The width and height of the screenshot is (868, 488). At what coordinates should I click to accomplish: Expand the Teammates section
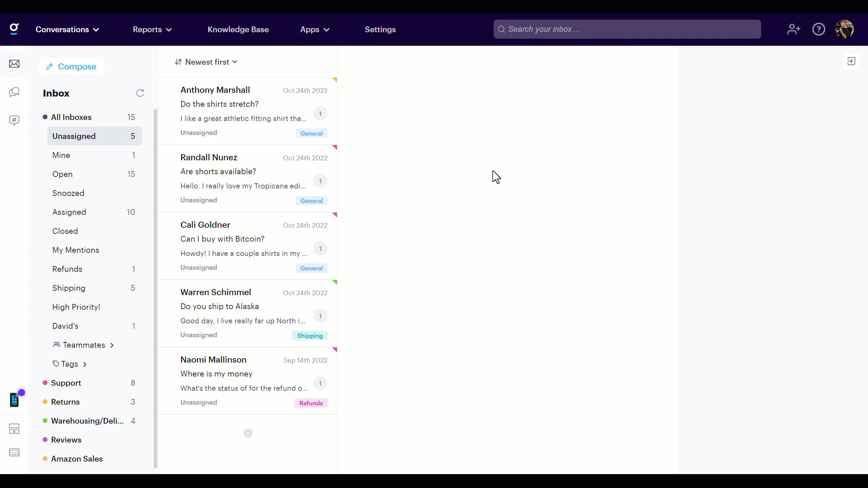coord(84,345)
